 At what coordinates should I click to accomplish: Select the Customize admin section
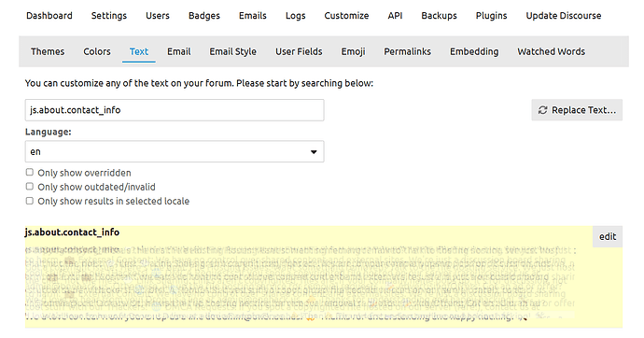[x=346, y=16]
